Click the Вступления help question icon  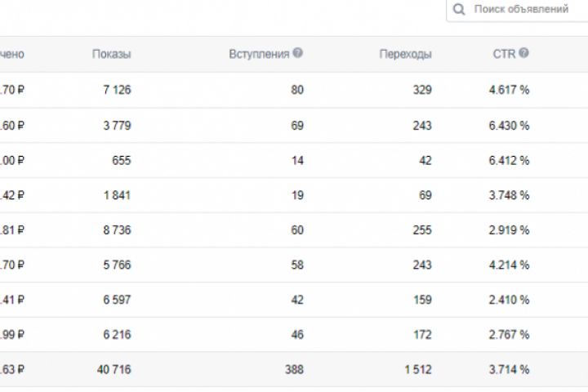point(298,53)
